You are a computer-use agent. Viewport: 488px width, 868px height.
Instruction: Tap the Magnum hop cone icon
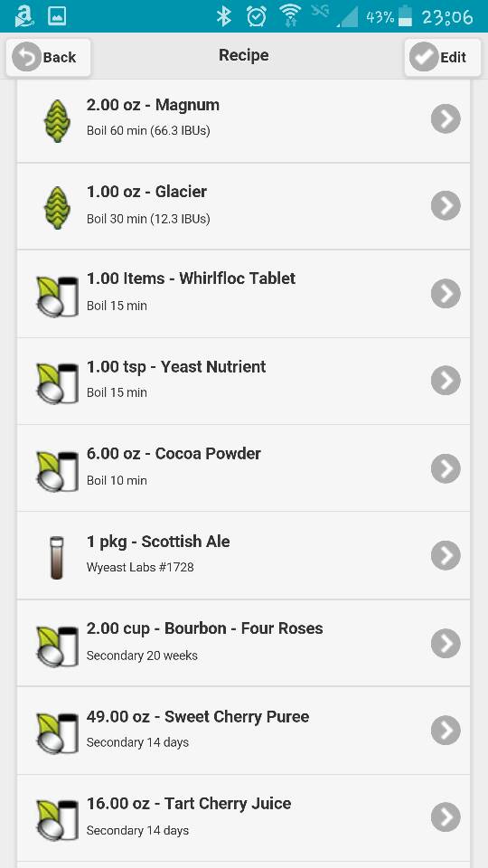[57, 120]
